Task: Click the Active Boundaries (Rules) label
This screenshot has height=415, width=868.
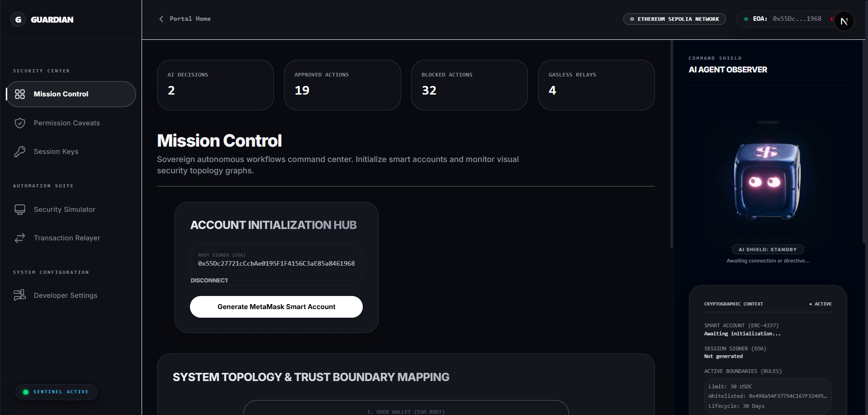Action: point(743,371)
